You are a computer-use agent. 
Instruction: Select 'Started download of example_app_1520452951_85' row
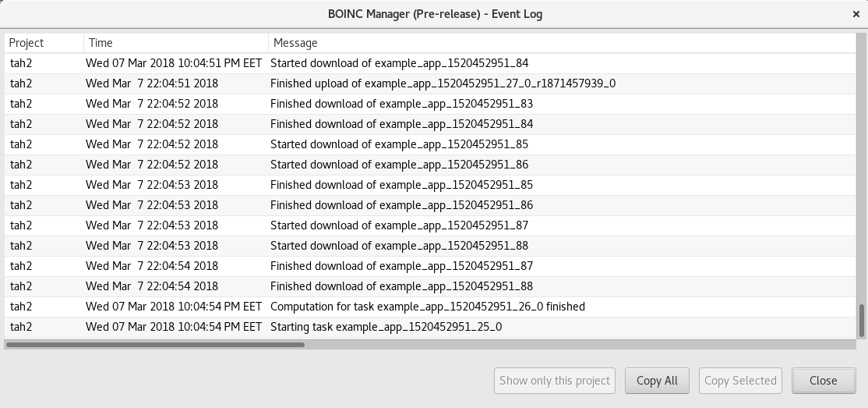430,144
